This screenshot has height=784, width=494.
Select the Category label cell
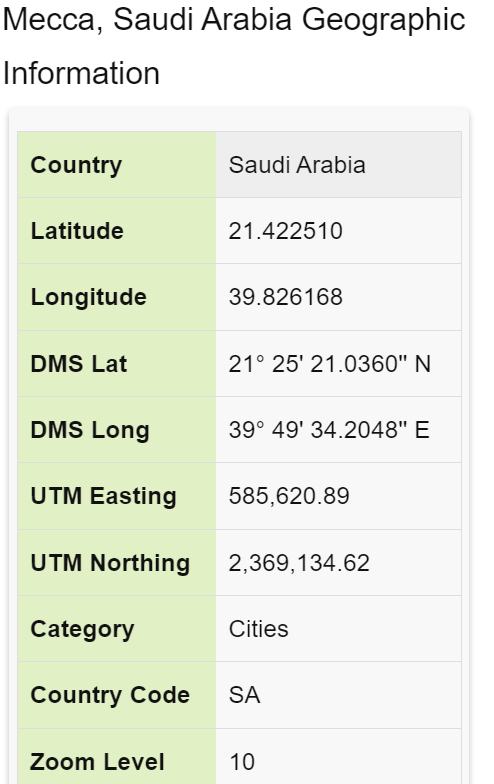(x=117, y=628)
